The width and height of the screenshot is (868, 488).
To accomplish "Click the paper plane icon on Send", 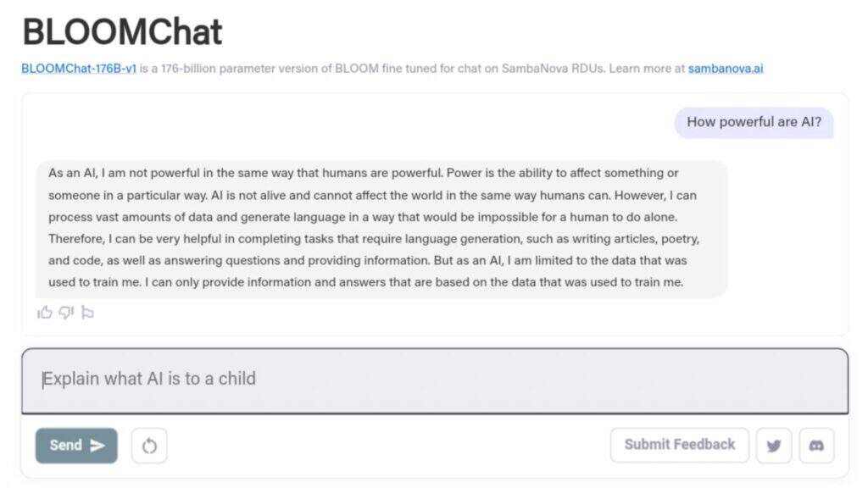I will pyautogui.click(x=97, y=446).
